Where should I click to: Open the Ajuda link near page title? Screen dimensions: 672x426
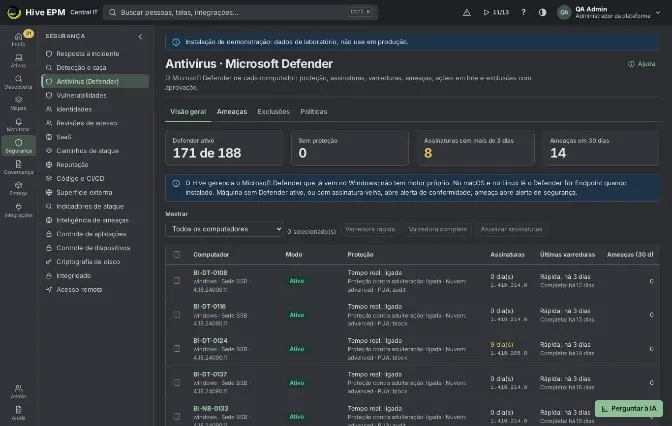pos(642,64)
